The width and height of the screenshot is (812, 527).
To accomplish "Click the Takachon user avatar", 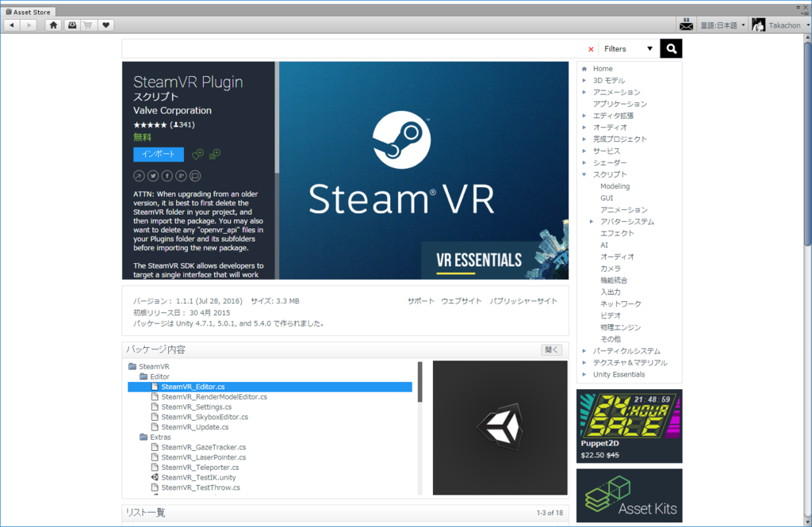I will click(x=758, y=25).
